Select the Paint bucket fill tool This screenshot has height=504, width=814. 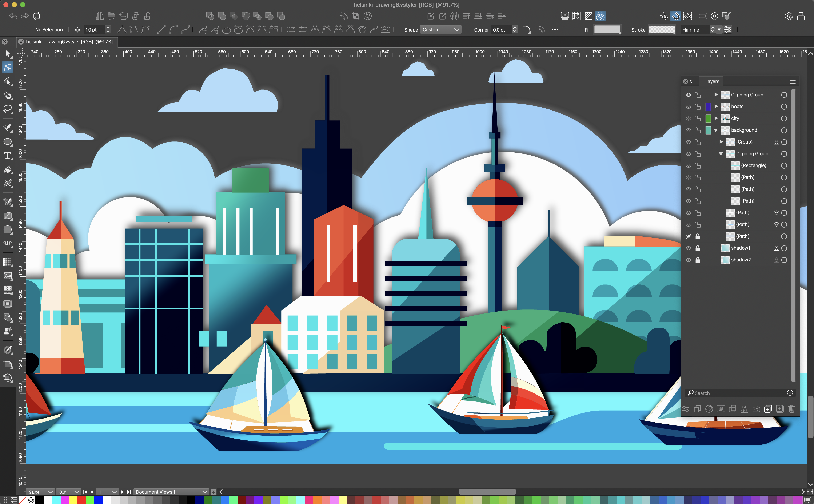pos(8,170)
